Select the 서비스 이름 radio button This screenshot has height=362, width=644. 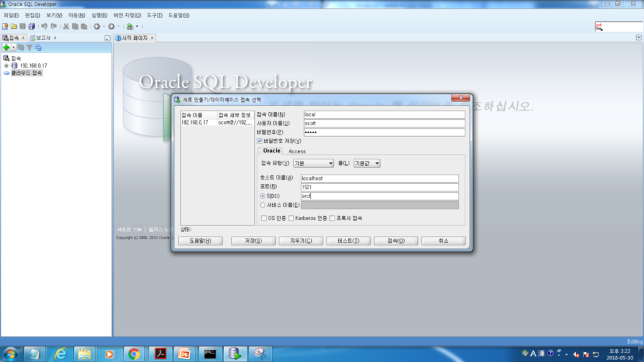263,205
